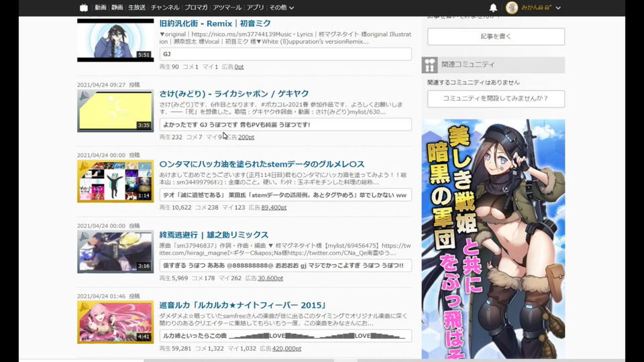Open the notification bell
The width and height of the screenshot is (644, 362).
[493, 7]
